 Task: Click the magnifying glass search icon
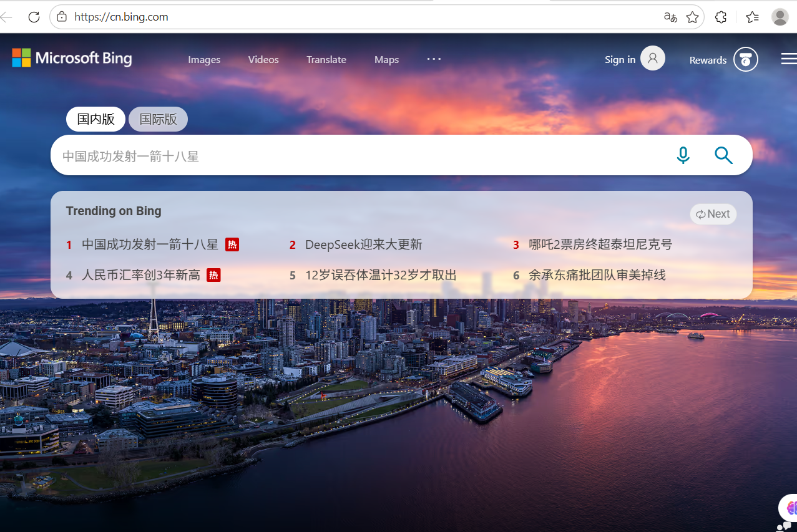click(x=723, y=155)
